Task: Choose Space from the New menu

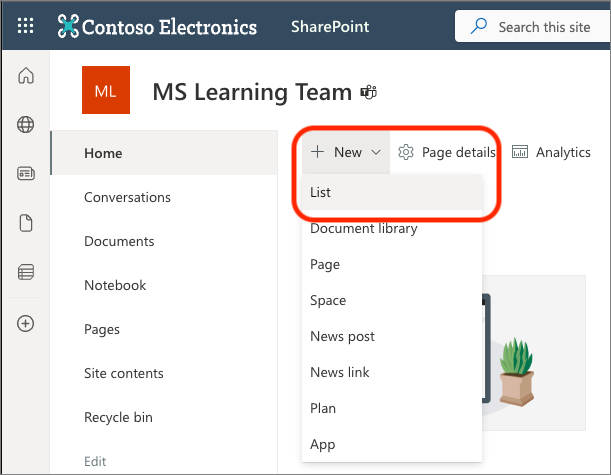Action: [392, 300]
